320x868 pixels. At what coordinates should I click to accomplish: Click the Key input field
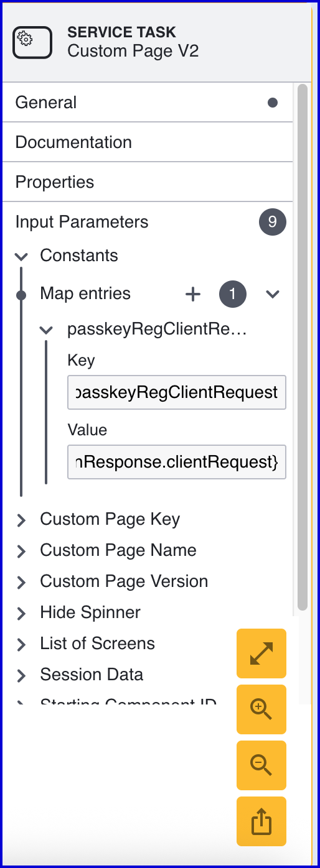point(177,392)
